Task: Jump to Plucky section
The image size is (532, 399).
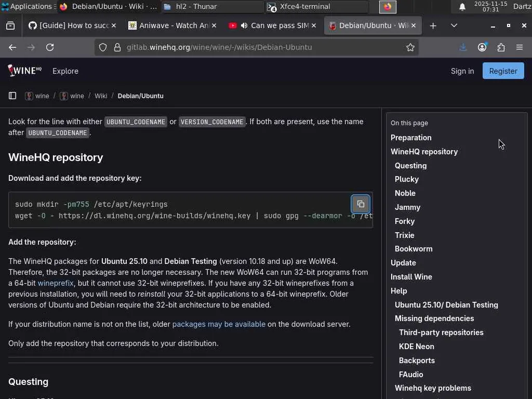Action: [406, 179]
